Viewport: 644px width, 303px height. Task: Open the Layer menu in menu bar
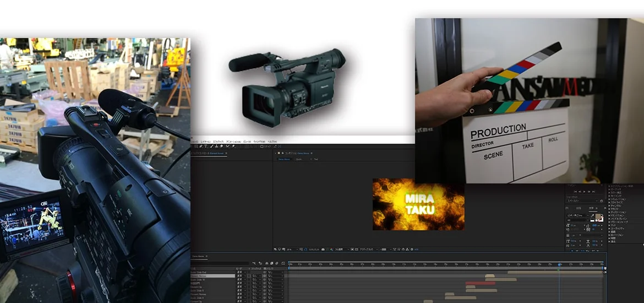pyautogui.click(x=205, y=142)
